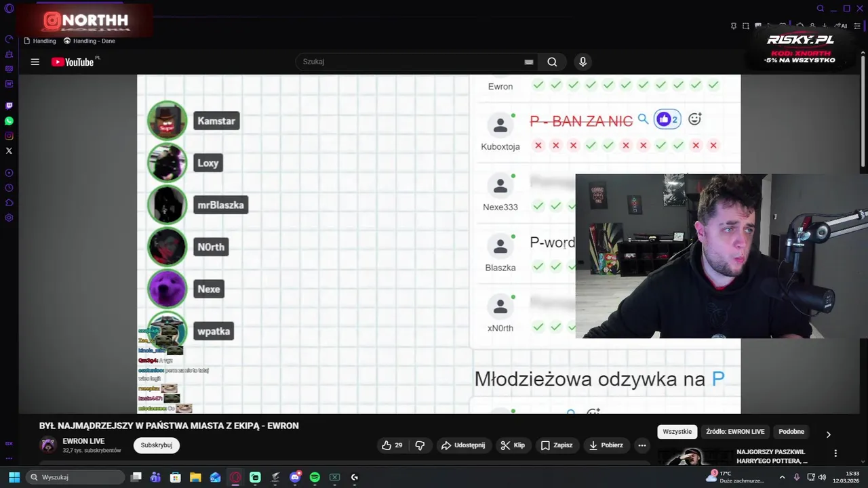Open Discord from the taskbar
The width and height of the screenshot is (868, 488).
pyautogui.click(x=295, y=477)
